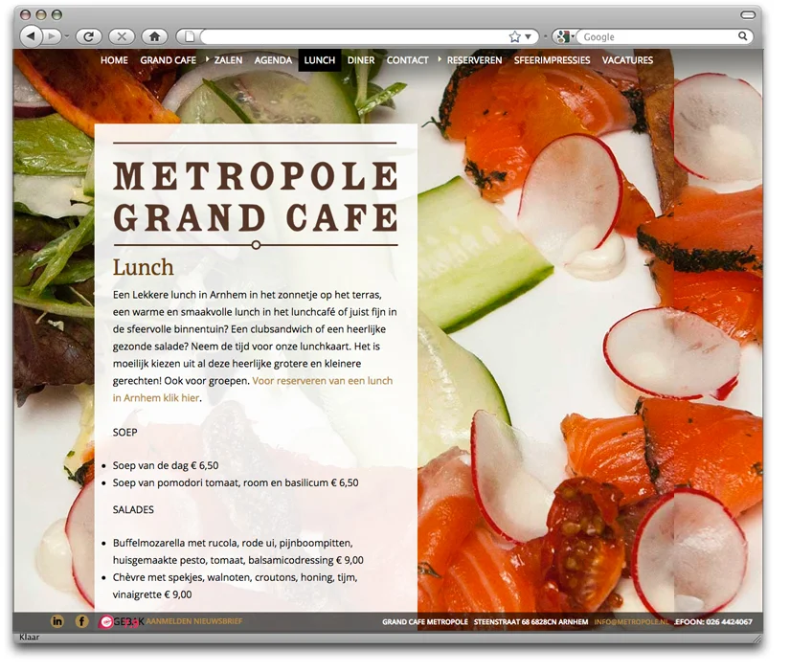The image size is (790, 672).
Task: Open the RESERVEREN menu item
Action: point(475,60)
